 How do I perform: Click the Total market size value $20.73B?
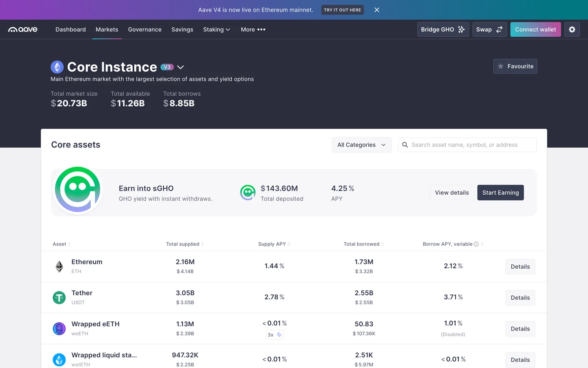coord(69,103)
